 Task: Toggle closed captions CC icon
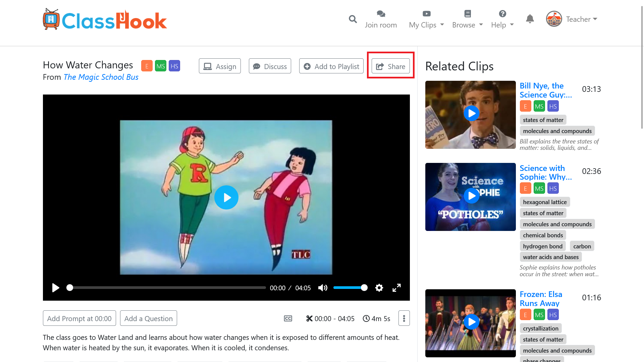[288, 318]
